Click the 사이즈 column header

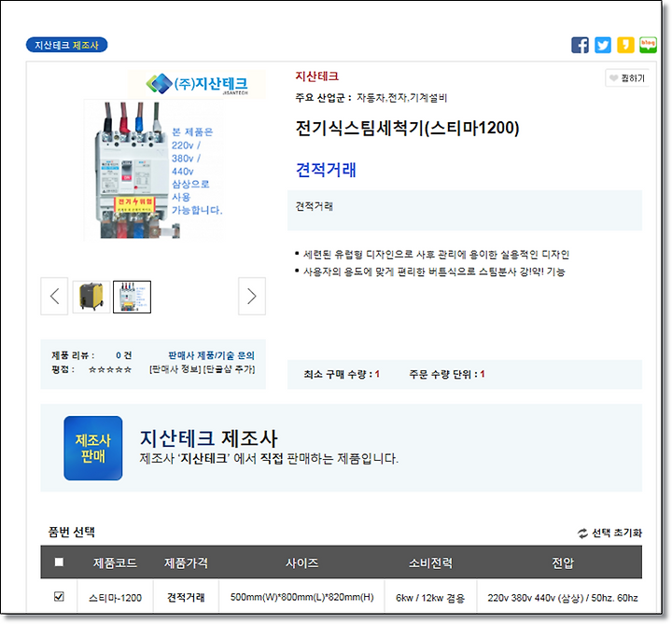[x=302, y=562]
